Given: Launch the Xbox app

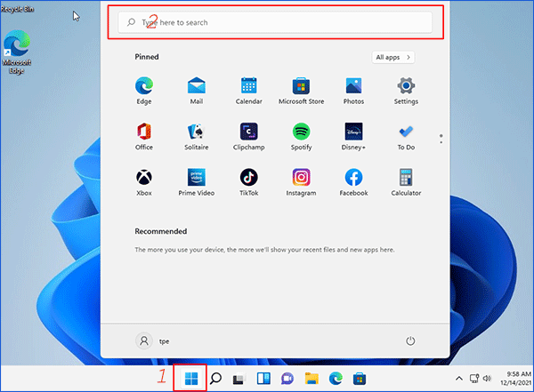Looking at the screenshot, I should (x=144, y=182).
